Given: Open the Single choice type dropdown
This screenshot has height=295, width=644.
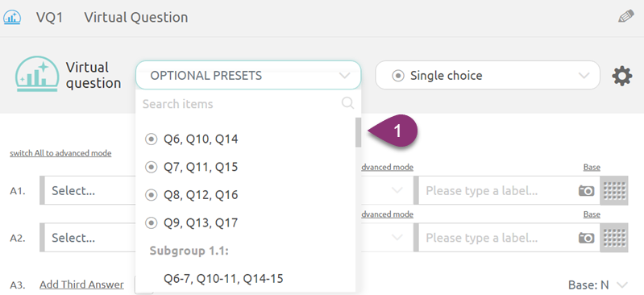Looking at the screenshot, I should [488, 75].
